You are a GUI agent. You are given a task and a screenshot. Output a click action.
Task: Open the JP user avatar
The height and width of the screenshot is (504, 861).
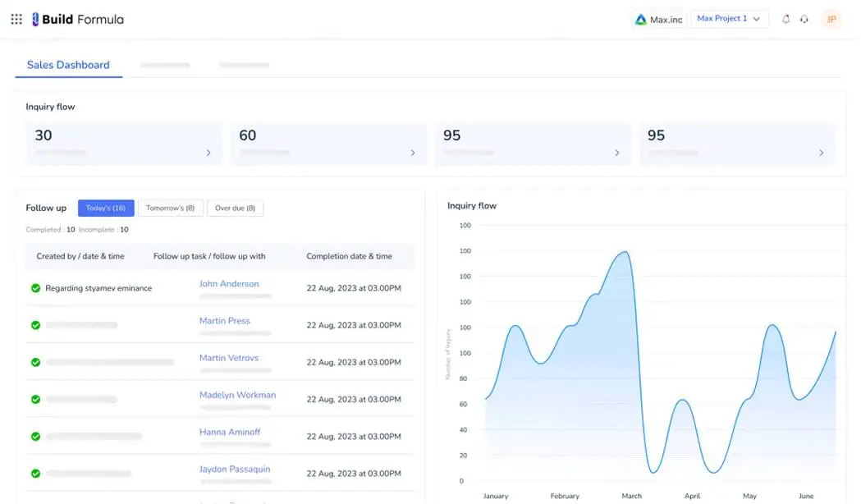pyautogui.click(x=831, y=19)
